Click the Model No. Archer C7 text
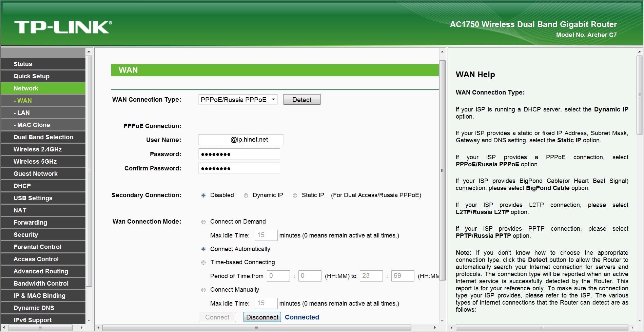 coord(586,35)
